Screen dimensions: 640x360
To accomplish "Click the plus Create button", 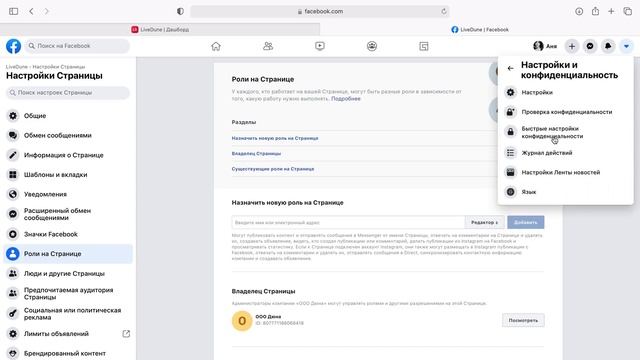I will click(572, 46).
